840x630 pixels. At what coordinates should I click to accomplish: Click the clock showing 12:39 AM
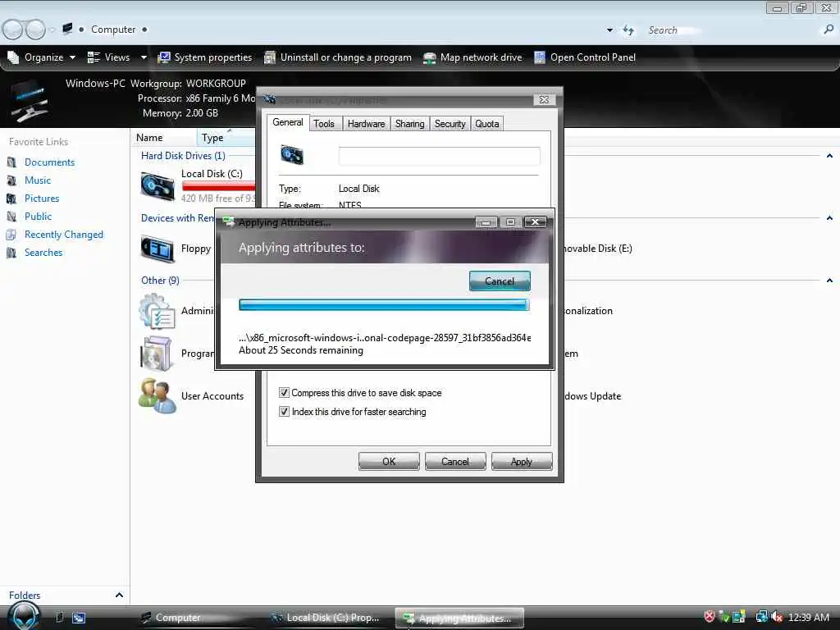pyautogui.click(x=809, y=617)
